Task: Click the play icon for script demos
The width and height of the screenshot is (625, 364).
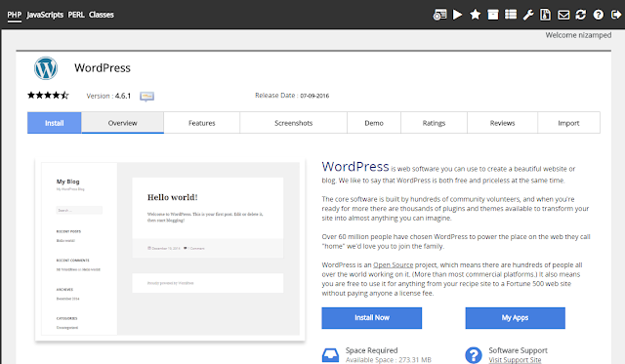Action: click(x=458, y=15)
